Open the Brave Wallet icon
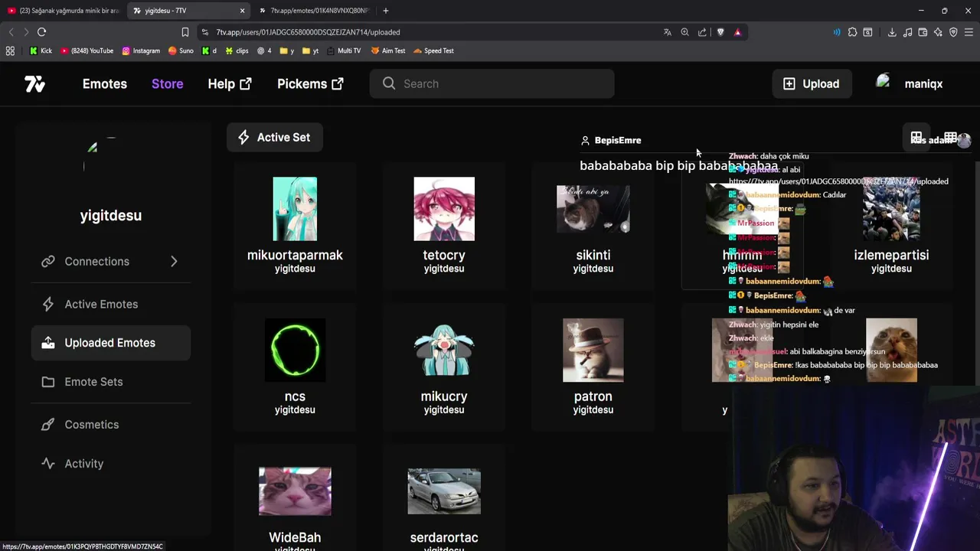This screenshot has width=980, height=551. (923, 32)
